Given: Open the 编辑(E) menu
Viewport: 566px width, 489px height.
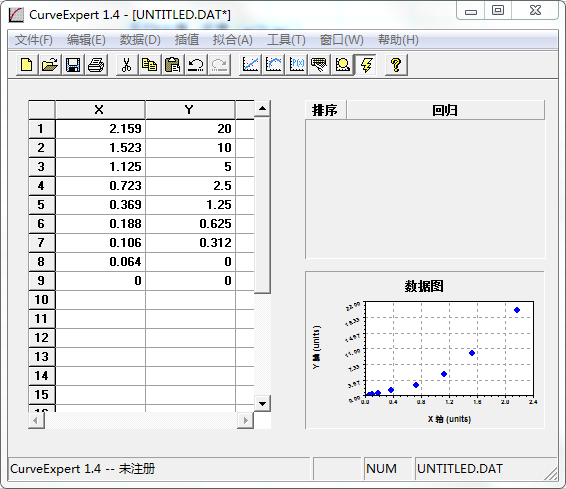Looking at the screenshot, I should click(x=86, y=40).
